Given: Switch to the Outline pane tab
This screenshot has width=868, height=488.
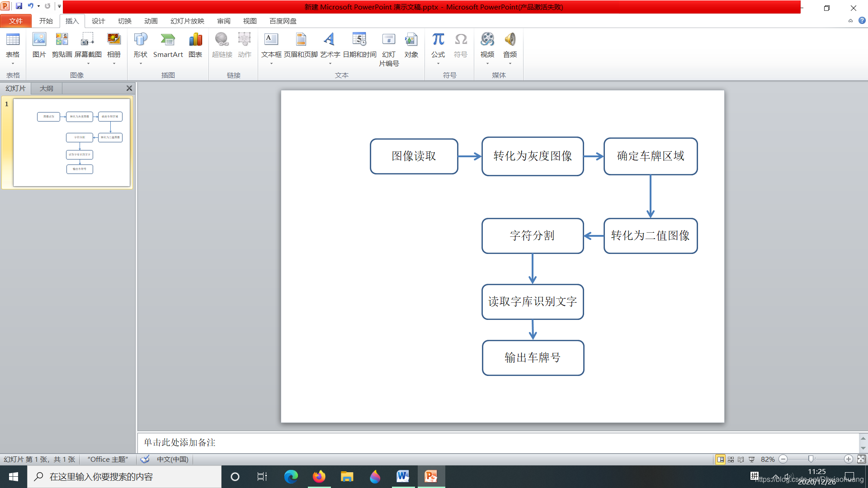Looking at the screenshot, I should point(46,88).
